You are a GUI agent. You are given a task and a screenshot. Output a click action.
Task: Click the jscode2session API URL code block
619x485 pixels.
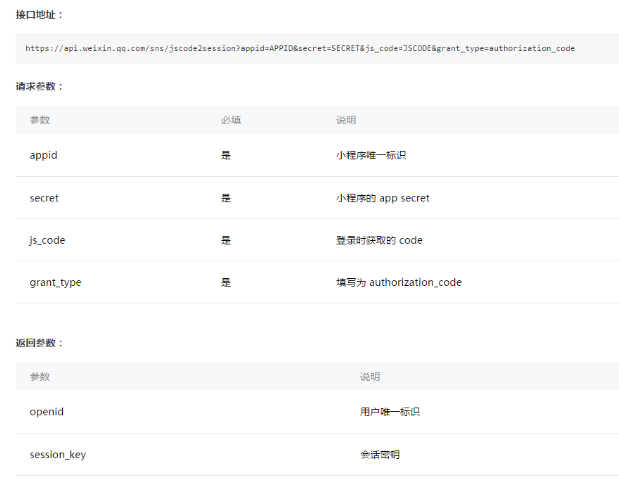tap(300, 48)
